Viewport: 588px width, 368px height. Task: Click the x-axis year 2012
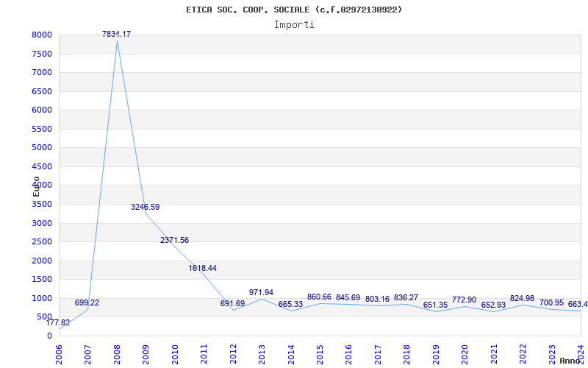[x=233, y=355]
